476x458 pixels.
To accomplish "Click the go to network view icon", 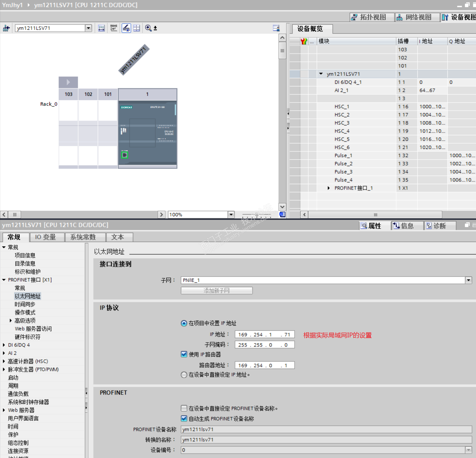I will [6, 28].
